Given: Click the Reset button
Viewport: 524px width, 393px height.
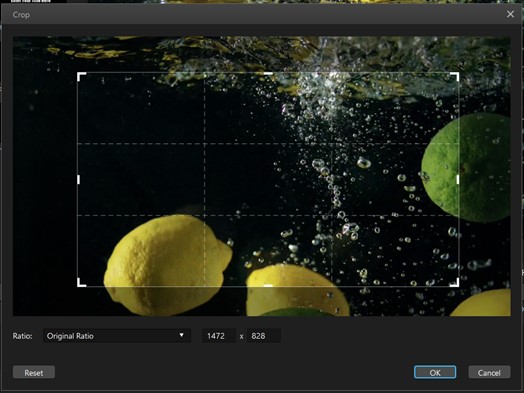Looking at the screenshot, I should 34,372.
